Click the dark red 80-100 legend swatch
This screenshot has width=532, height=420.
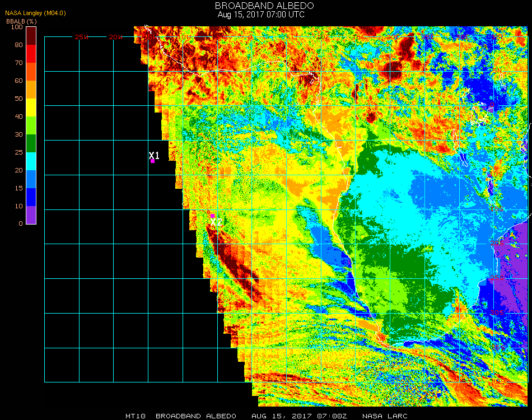pyautogui.click(x=31, y=36)
